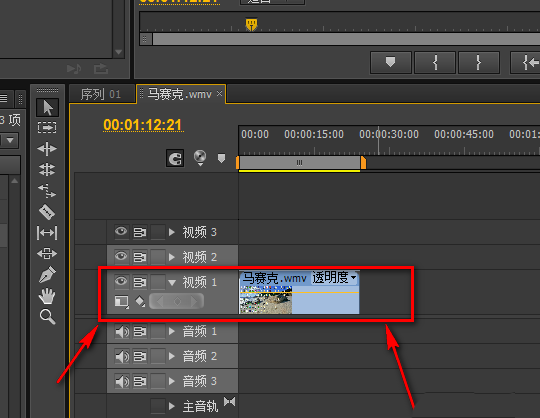Toggle track lock box on 音频 3
This screenshot has width=540, height=418.
pos(158,381)
